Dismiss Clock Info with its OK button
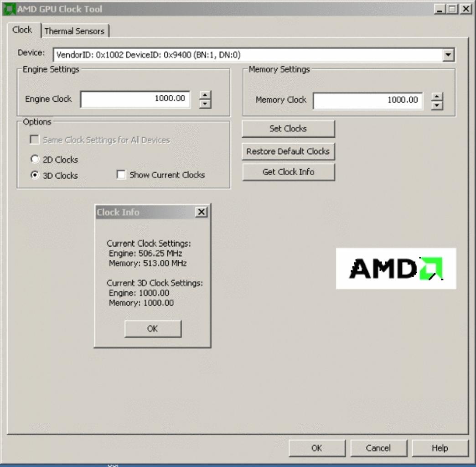The image size is (476, 467). [x=153, y=328]
